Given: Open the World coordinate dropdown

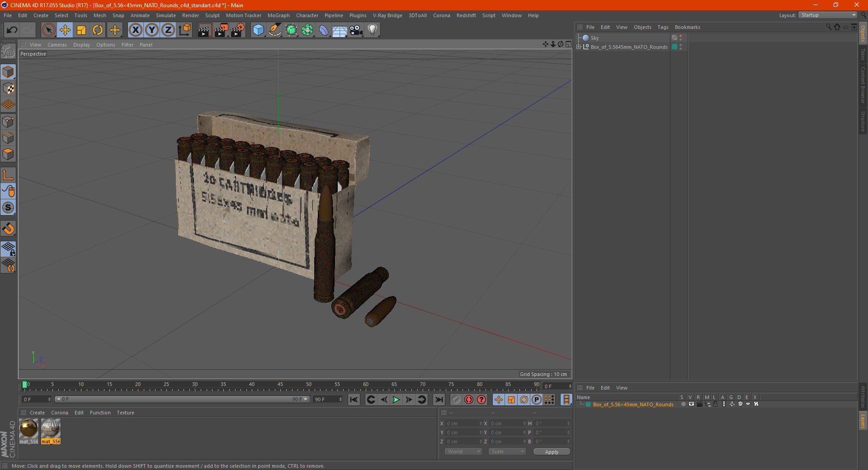Looking at the screenshot, I should (463, 451).
